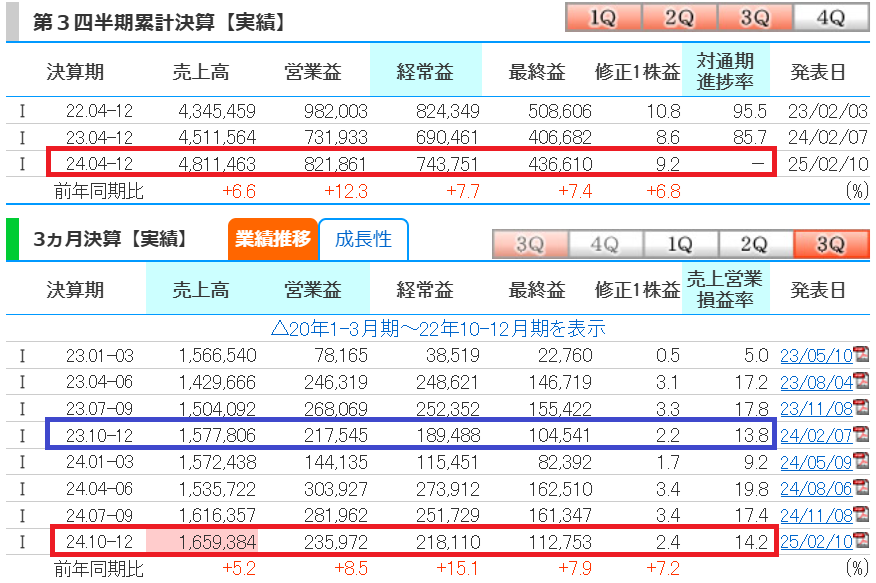Click operating profit value 303,927

(x=336, y=489)
